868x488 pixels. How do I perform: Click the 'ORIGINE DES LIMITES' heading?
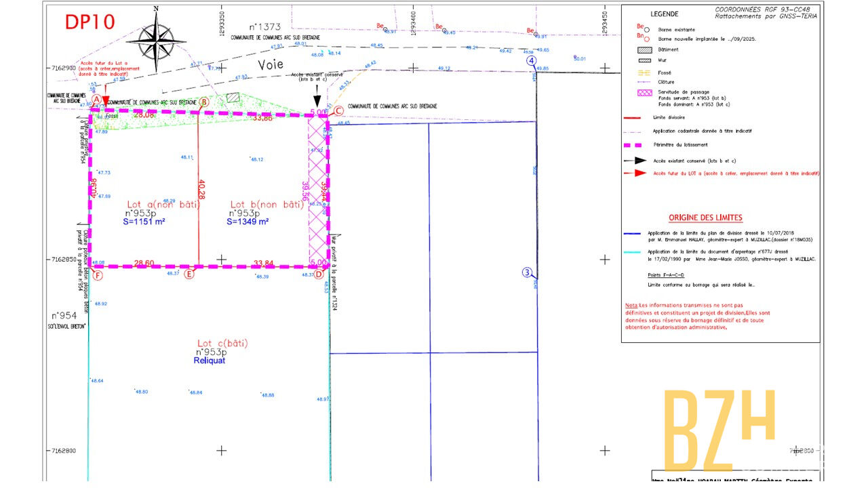coord(705,218)
